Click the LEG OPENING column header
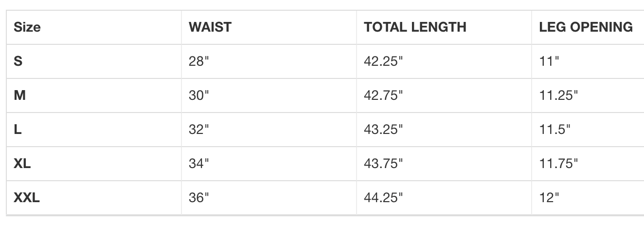This screenshot has width=644, height=227. pyautogui.click(x=586, y=27)
